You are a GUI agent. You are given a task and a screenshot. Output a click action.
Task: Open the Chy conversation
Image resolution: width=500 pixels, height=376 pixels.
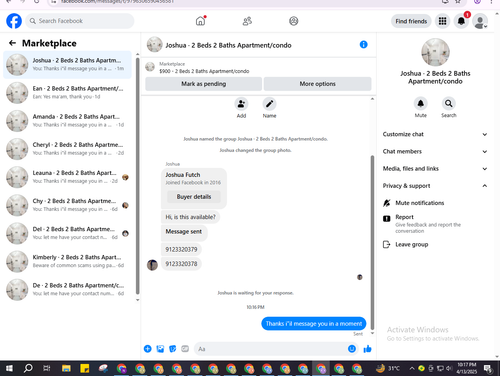67,205
